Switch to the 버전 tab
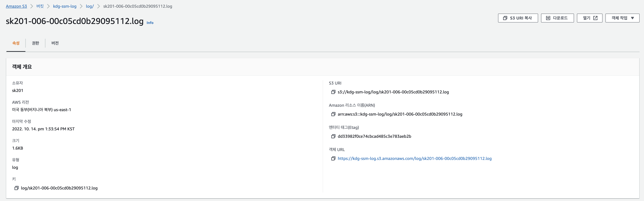Screen dimensions: 644x201 [x=55, y=43]
